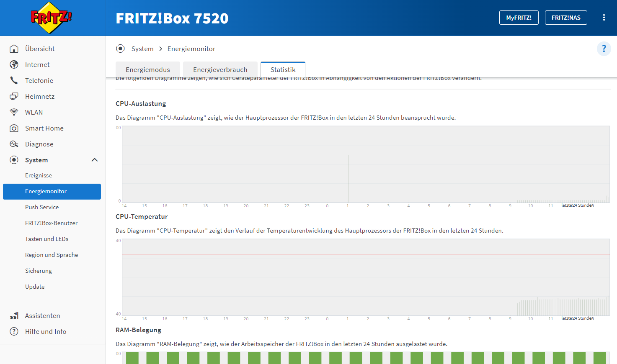Click the Übersicht home icon
Viewport: 617px width, 364px height.
[14, 49]
